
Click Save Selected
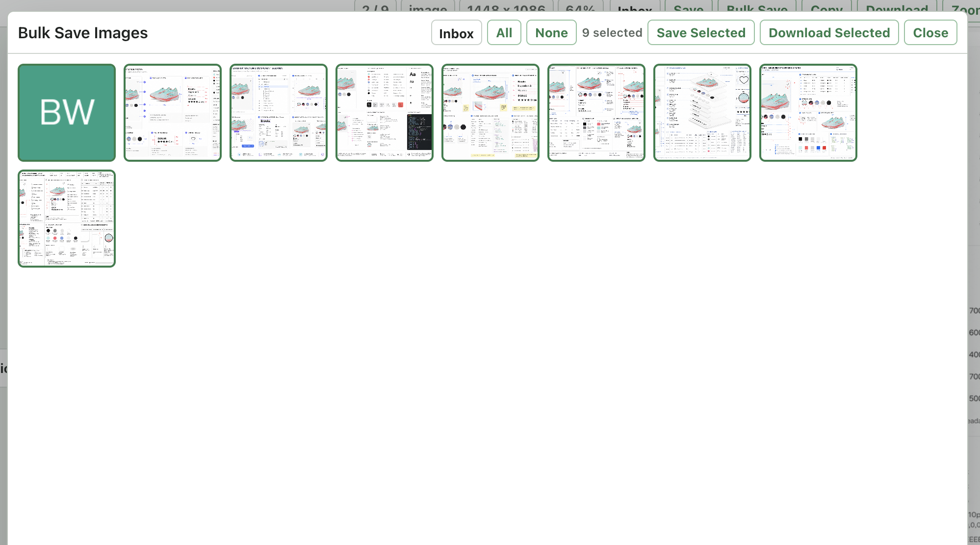tap(700, 33)
